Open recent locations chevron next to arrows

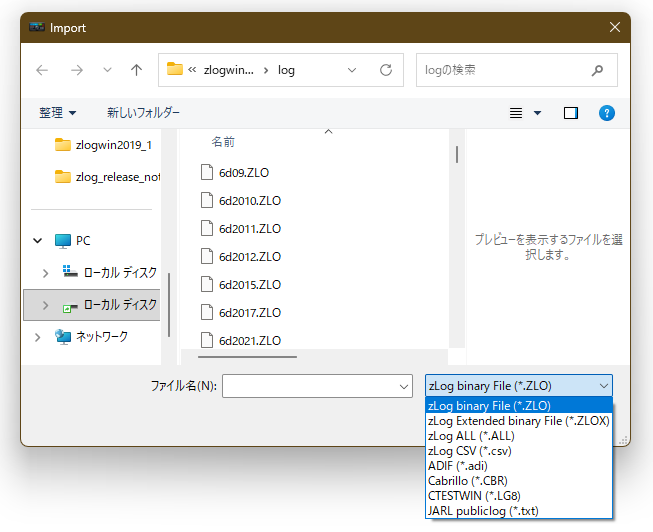pos(107,70)
